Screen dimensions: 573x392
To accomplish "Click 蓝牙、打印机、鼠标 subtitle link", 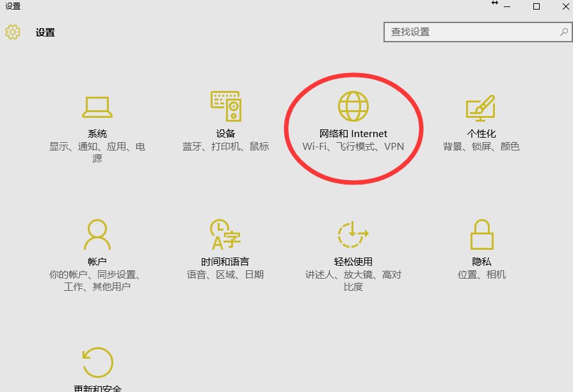I will [225, 146].
